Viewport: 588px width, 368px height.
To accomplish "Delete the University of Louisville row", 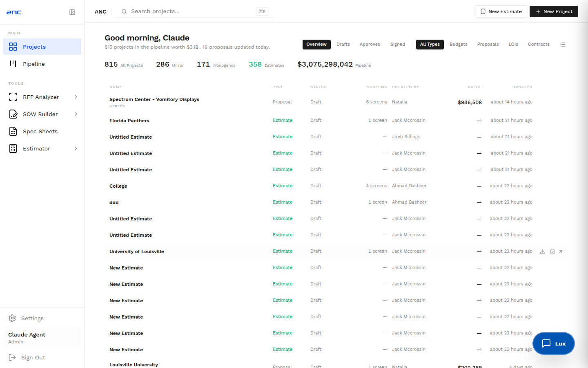I will tap(552, 251).
